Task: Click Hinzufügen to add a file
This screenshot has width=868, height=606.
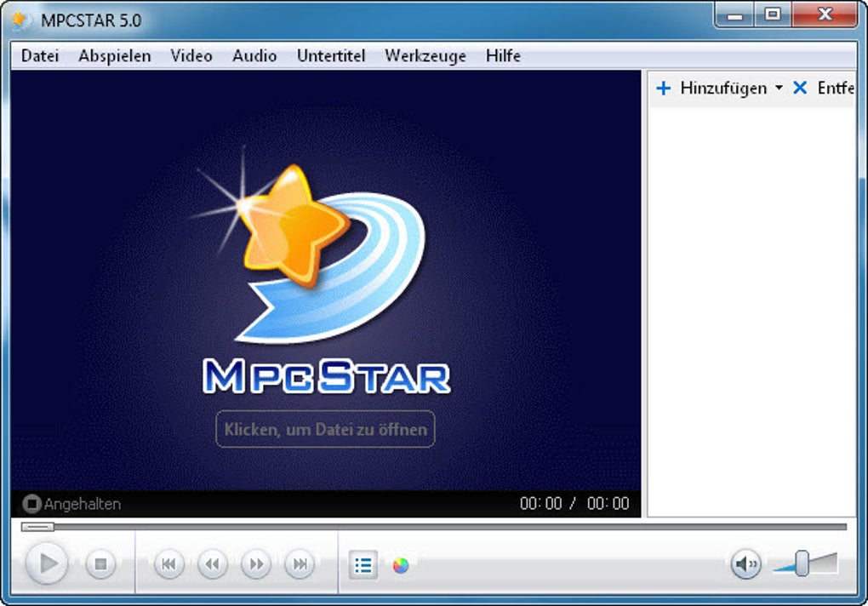Action: pos(712,88)
